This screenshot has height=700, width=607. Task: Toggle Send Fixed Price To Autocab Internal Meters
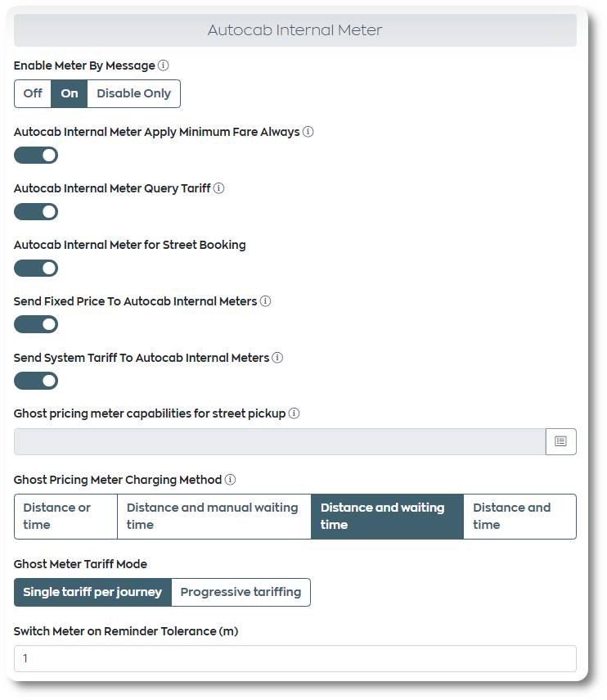coord(35,324)
